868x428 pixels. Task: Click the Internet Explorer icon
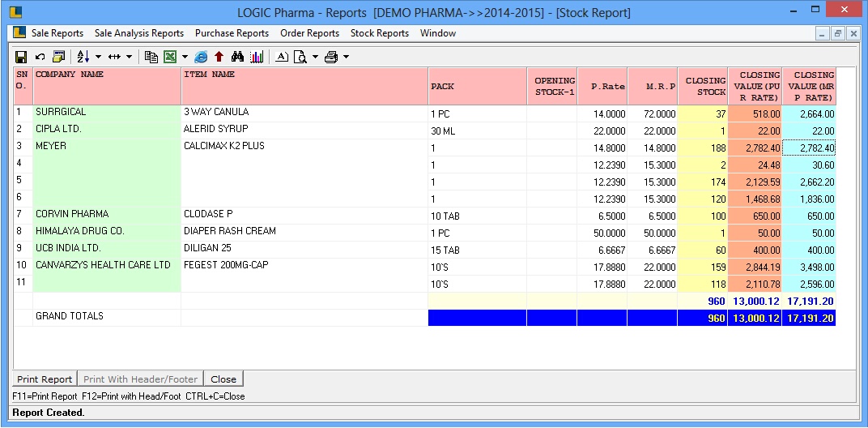[x=201, y=57]
